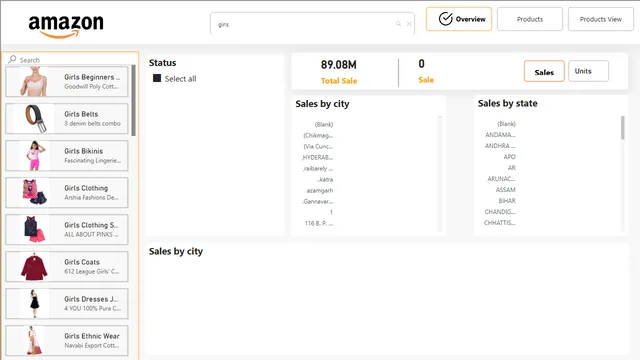Click the .katra city row
Screen dimensions: 640x360
pos(325,179)
